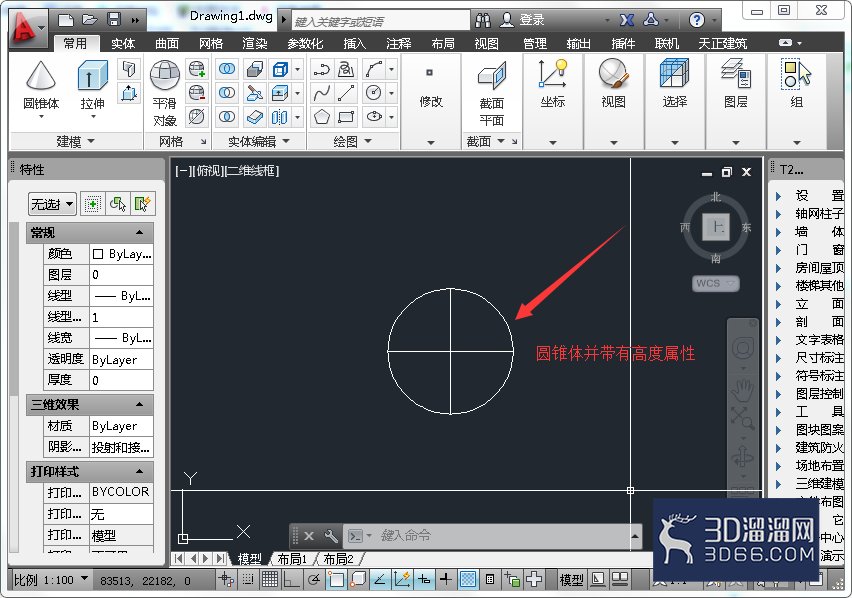
Task: Click the Presspull icon below Polysolid
Action: coord(129,92)
